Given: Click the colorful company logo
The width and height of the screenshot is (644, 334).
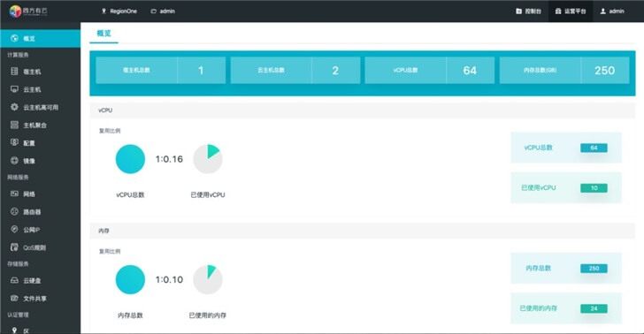Looking at the screenshot, I should [15, 11].
